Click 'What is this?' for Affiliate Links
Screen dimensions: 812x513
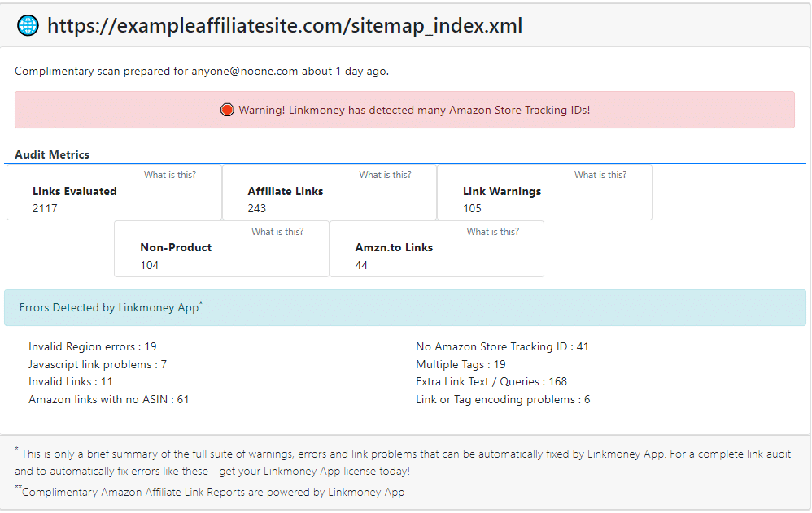(x=385, y=175)
